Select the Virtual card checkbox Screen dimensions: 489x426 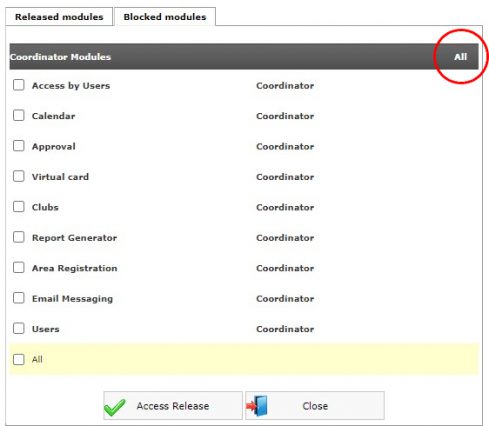[x=19, y=176]
